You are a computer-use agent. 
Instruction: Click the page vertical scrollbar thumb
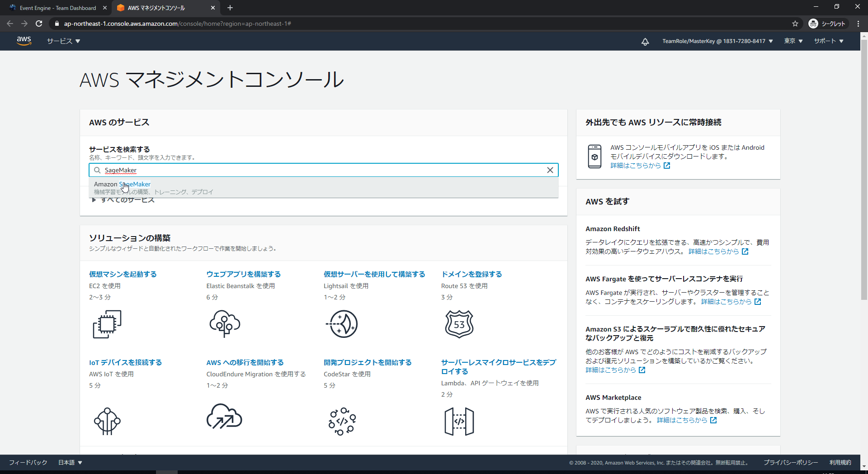(x=864, y=170)
